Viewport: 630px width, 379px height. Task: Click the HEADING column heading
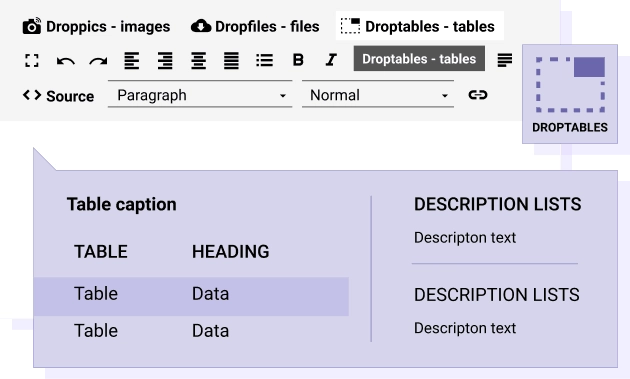point(231,252)
